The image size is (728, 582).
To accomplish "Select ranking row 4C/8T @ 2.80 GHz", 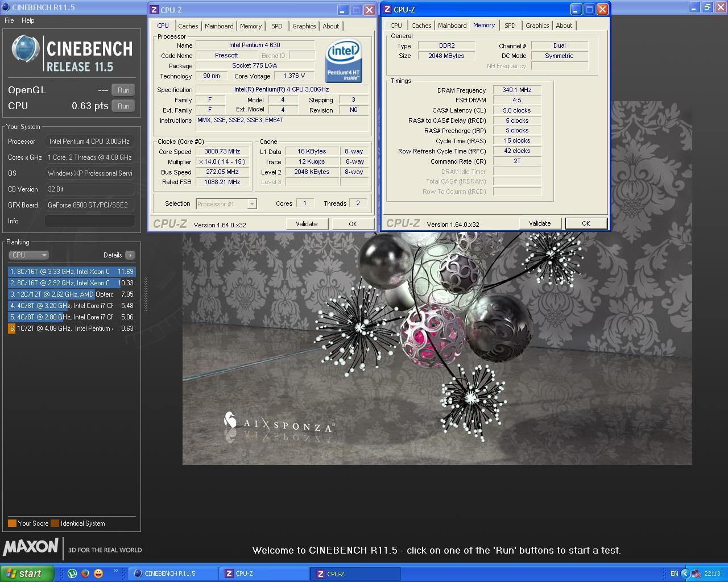I will 72,317.
